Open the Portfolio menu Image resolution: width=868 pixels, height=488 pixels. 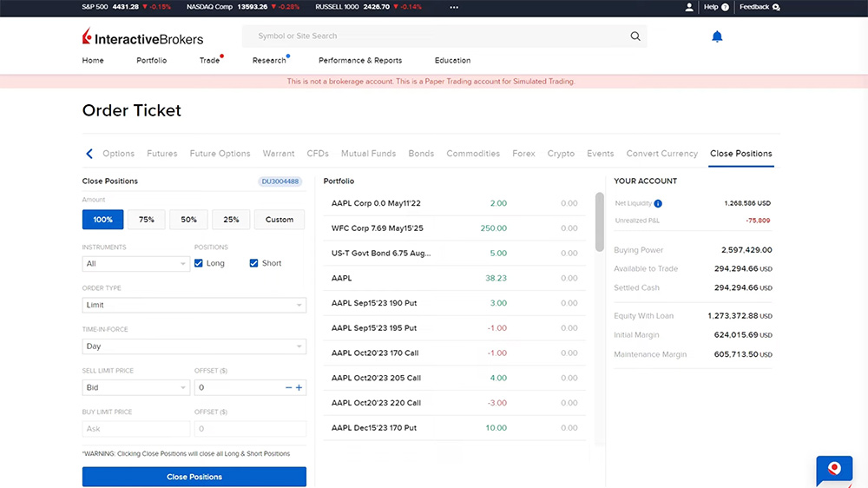pyautogui.click(x=152, y=61)
